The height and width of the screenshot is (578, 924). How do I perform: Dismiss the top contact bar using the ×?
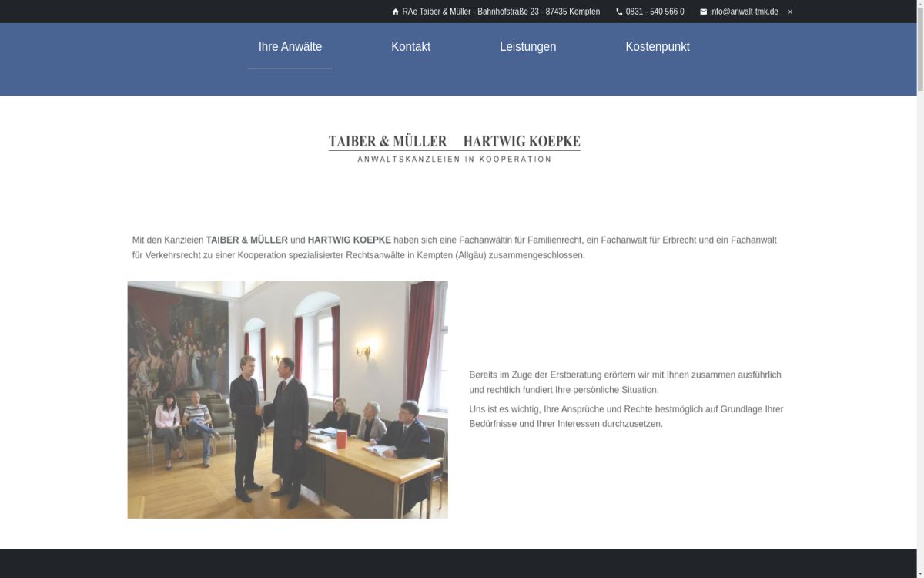pos(789,12)
